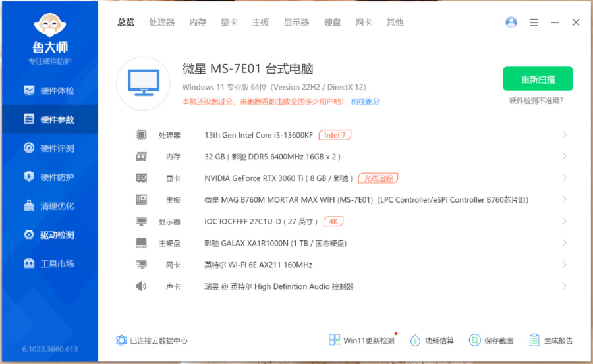Click the sound card speaker icon
Screen dimensions: 593x364
tap(141, 286)
